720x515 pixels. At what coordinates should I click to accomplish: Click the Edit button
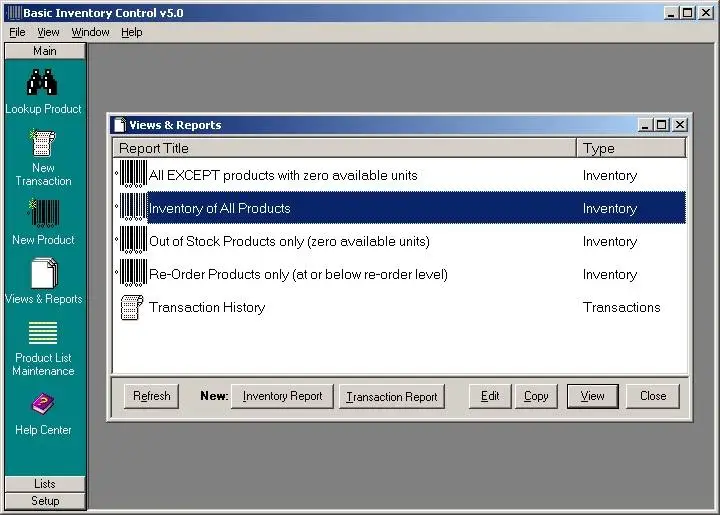coord(490,396)
